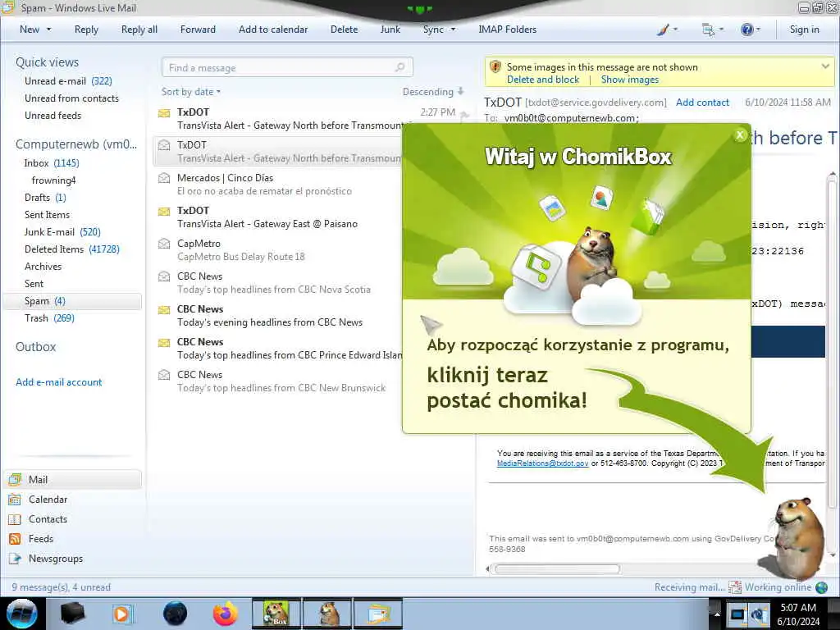
Task: Expand the colorizer paintbrush dropdown arrow
Action: 674,30
